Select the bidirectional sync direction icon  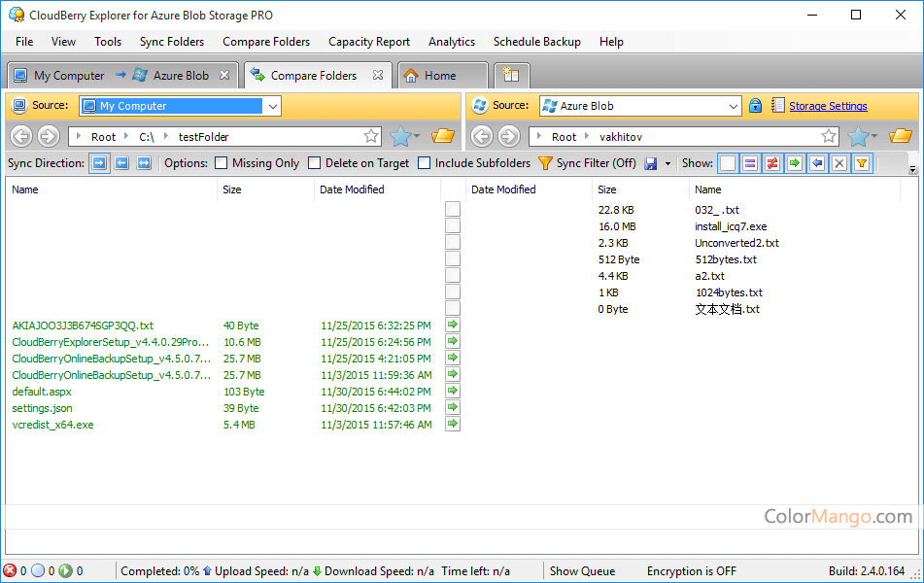146,163
